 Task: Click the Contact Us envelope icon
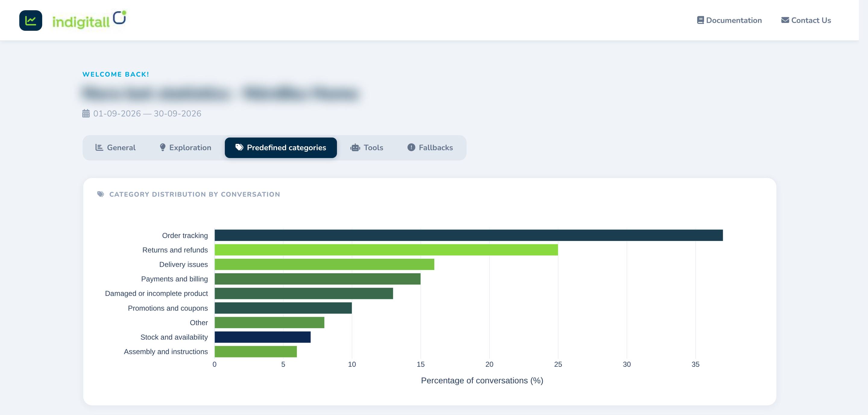[x=785, y=20]
